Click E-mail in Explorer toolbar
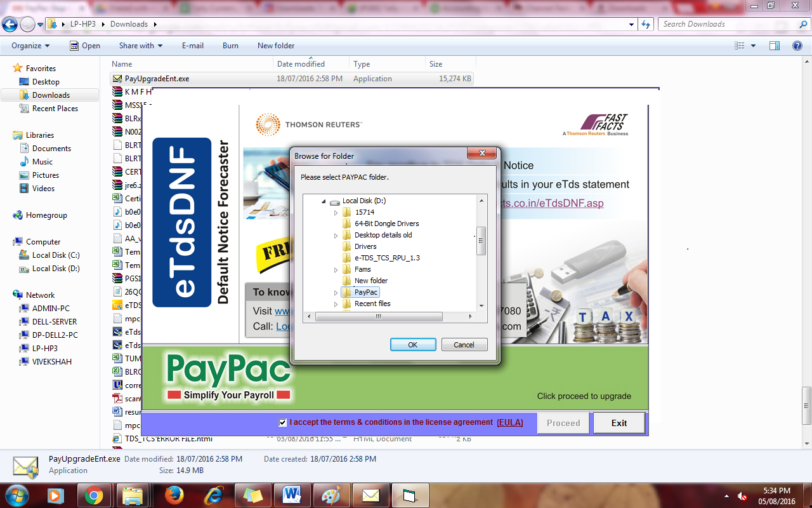 (x=193, y=46)
